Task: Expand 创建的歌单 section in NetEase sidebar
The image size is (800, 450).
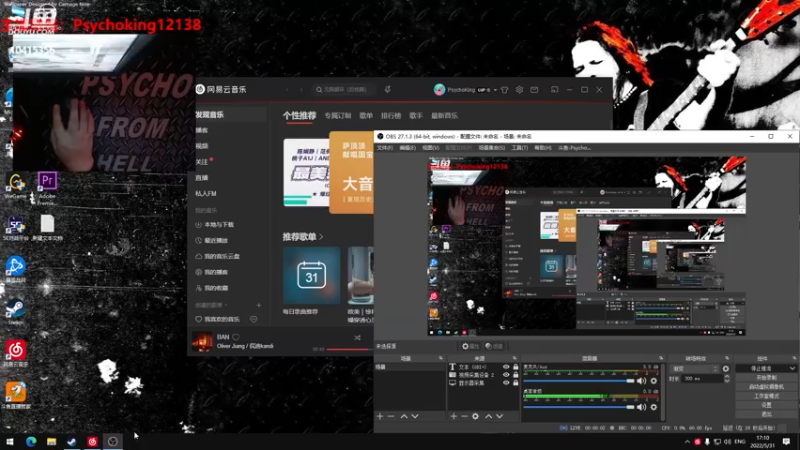Action: pyautogui.click(x=210, y=305)
